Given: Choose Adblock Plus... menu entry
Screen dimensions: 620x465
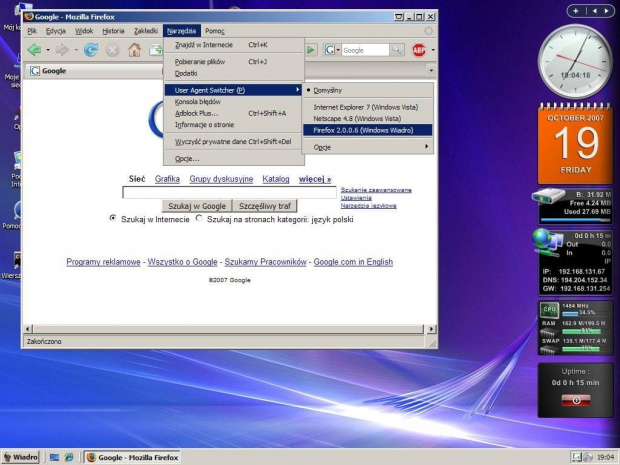Looking at the screenshot, I should 233,113.
